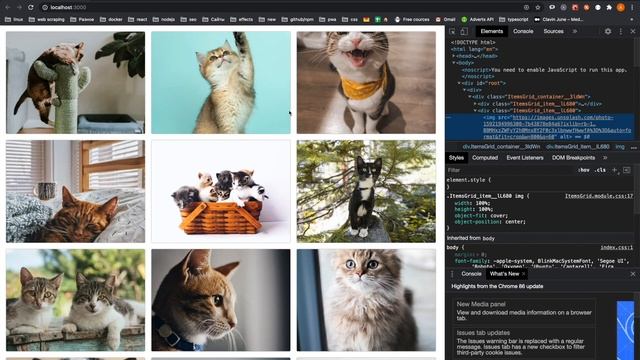Select the div.ItemsGrid_item breadcrumb
The image size is (640, 360).
578,147
